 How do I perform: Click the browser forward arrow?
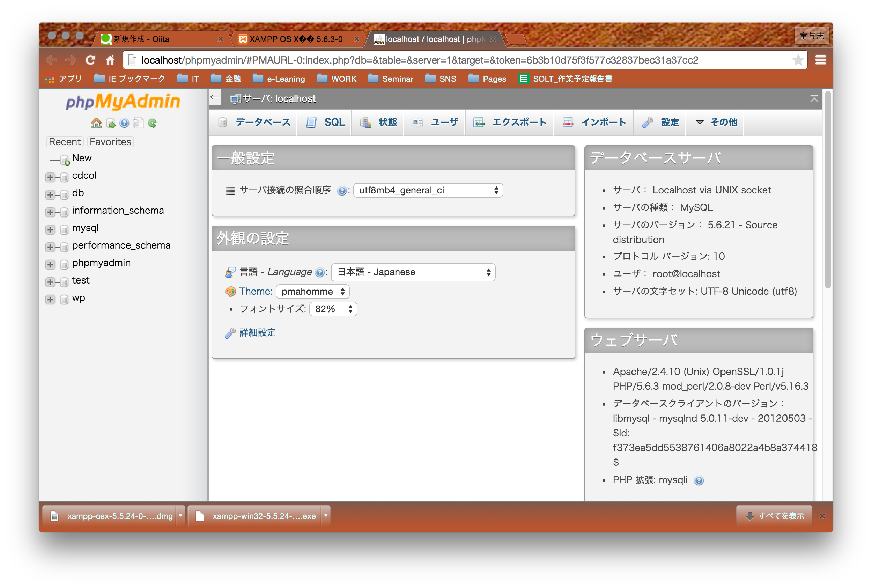[x=71, y=60]
